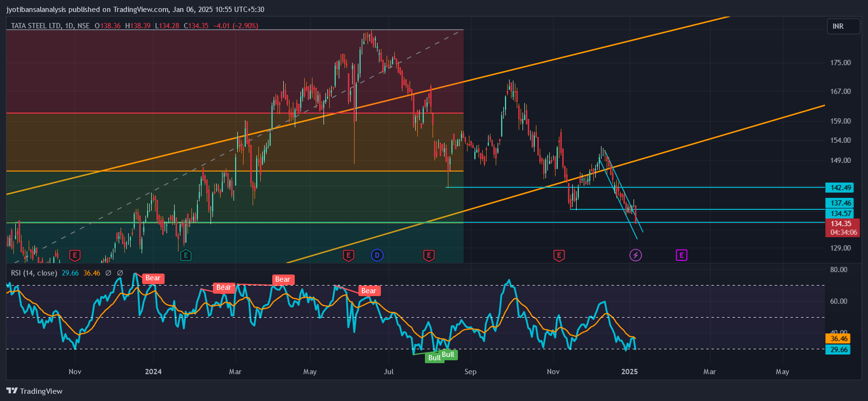Click the 80.00 RSI axis label
868x401 pixels.
coord(838,270)
